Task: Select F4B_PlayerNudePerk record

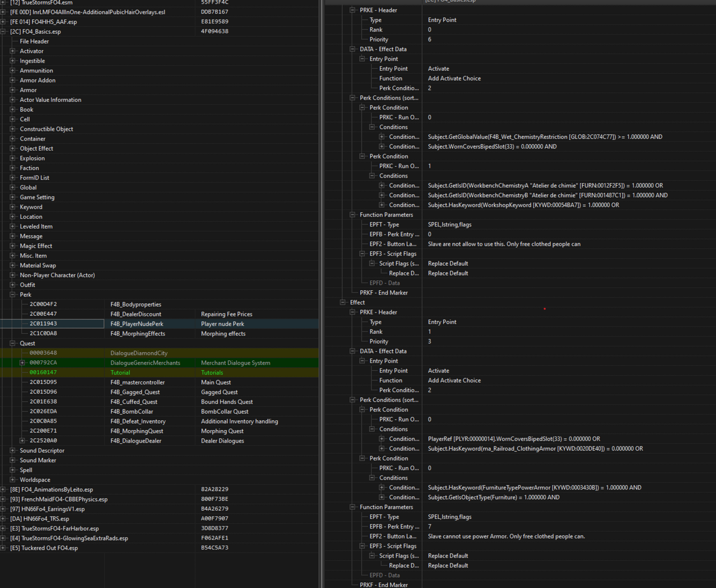Action: point(159,324)
